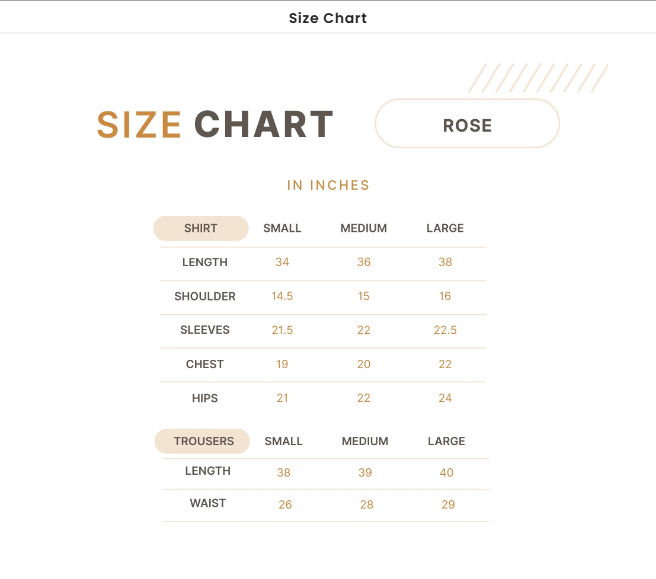Click the MEDIUM column header for shirt
Viewport: 656px width, 579px height.
pyautogui.click(x=363, y=229)
